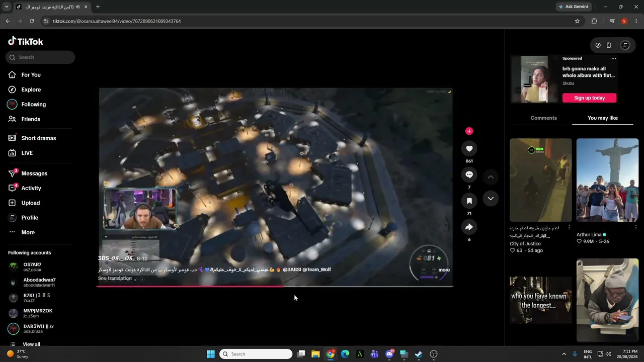Viewport: 644px width, 362px height.
Task: Open Chrome media controls
Action: click(612, 21)
